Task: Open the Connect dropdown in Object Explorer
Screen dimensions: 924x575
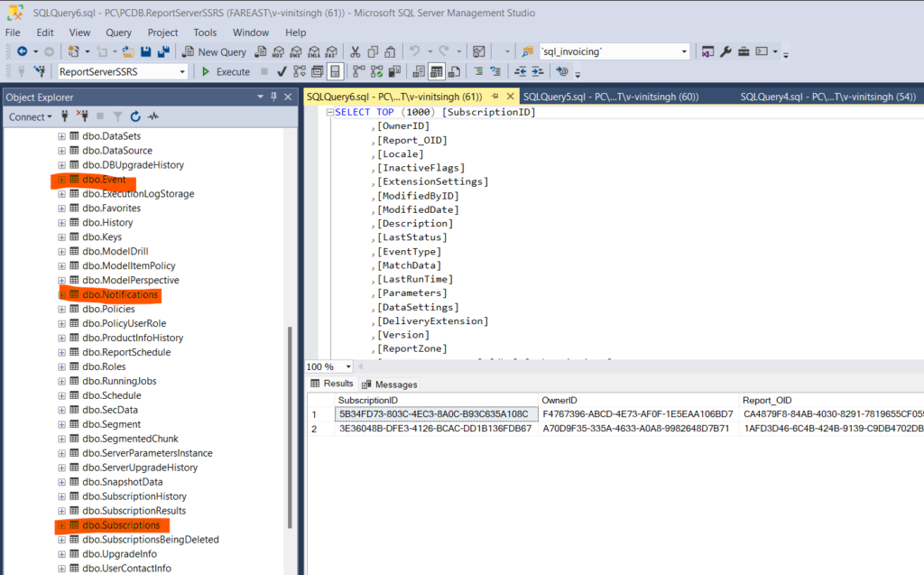Action: tap(30, 116)
